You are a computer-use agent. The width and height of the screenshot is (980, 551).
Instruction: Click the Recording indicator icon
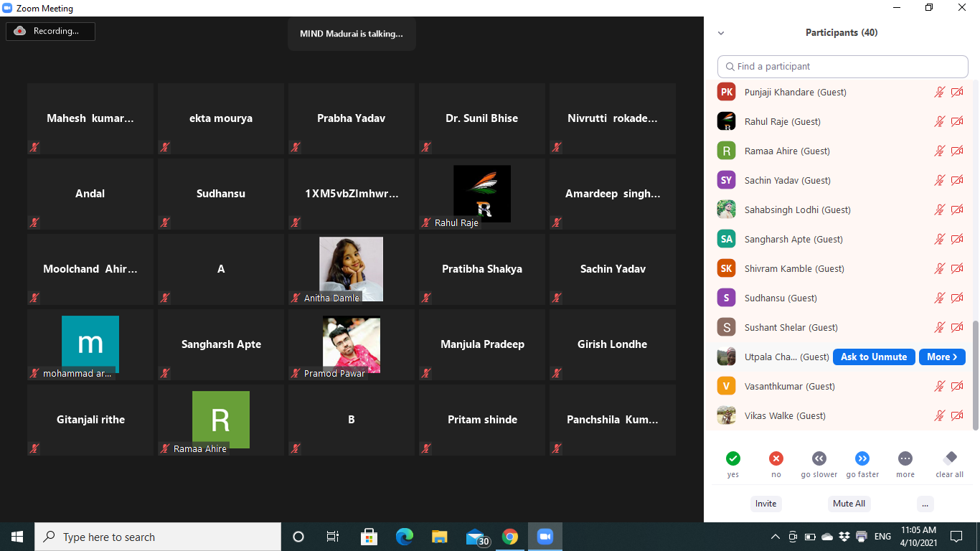click(x=20, y=31)
